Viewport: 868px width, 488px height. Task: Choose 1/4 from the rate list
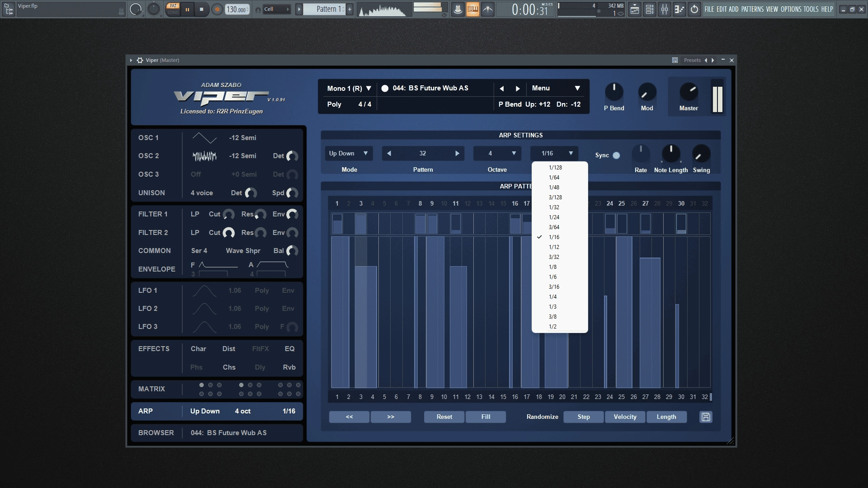(x=560, y=297)
